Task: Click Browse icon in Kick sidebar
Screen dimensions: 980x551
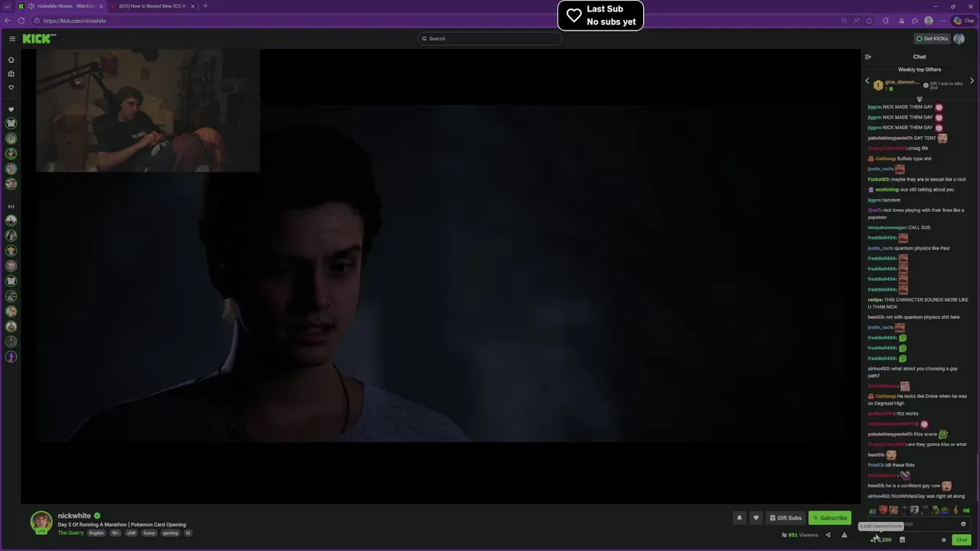Action: point(11,73)
